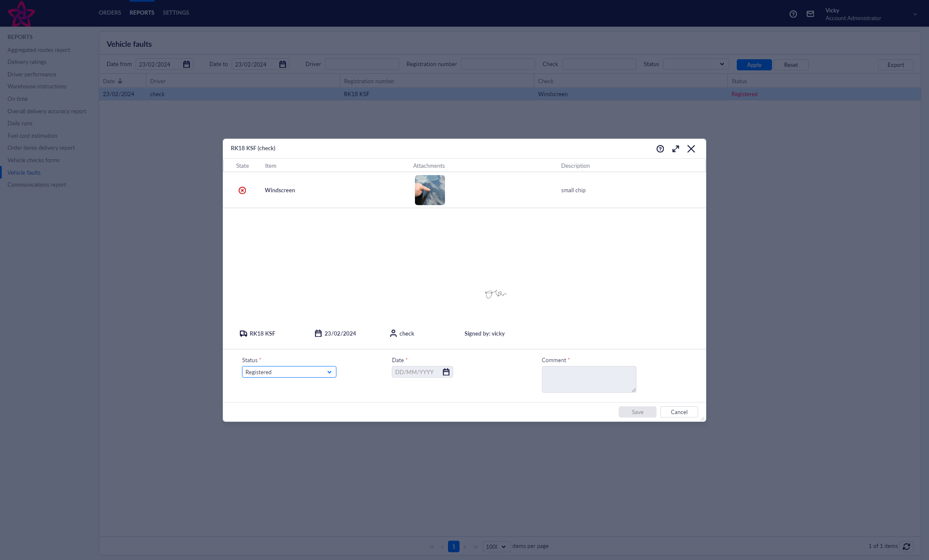This screenshot has height=560, width=929.
Task: Open the Date to calendar picker
Action: click(x=282, y=64)
